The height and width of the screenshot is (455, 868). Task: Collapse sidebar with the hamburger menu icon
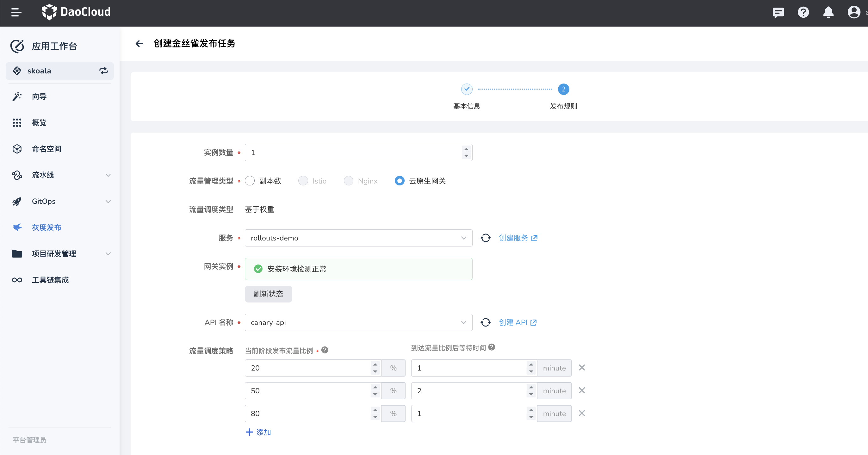16,12
